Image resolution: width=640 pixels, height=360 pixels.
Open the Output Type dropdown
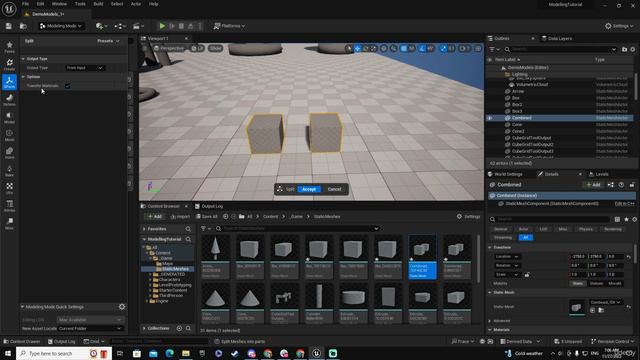click(84, 68)
